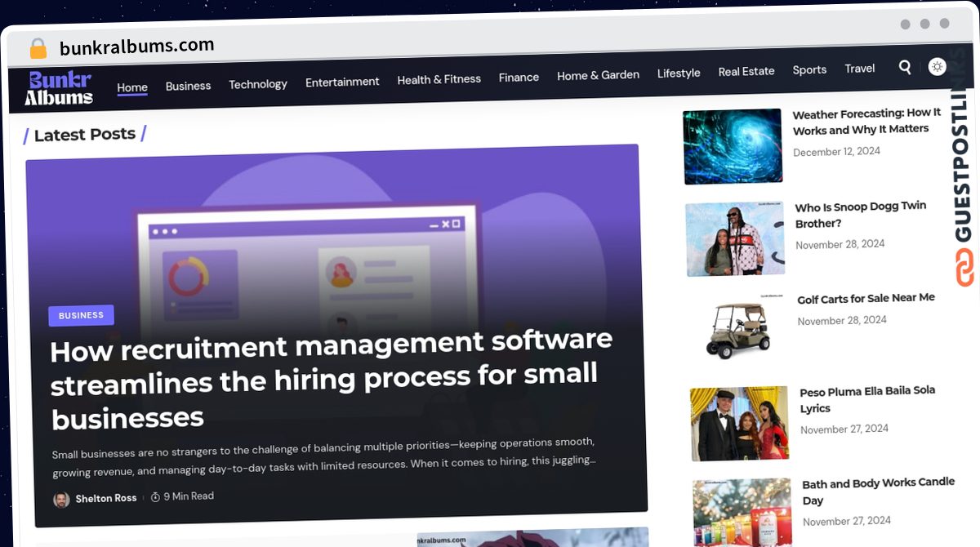This screenshot has width=980, height=547.
Task: Click the December 12, 2024 post date
Action: (x=836, y=152)
